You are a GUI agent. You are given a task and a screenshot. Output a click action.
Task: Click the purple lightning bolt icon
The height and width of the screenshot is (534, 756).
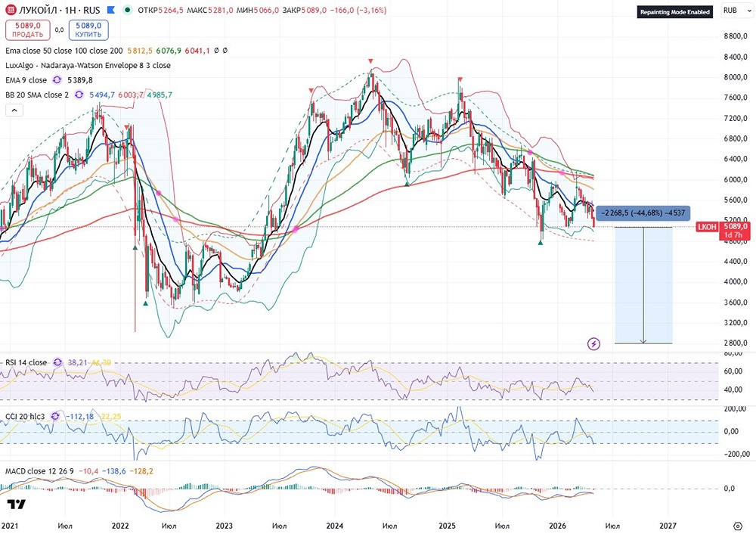(594, 343)
